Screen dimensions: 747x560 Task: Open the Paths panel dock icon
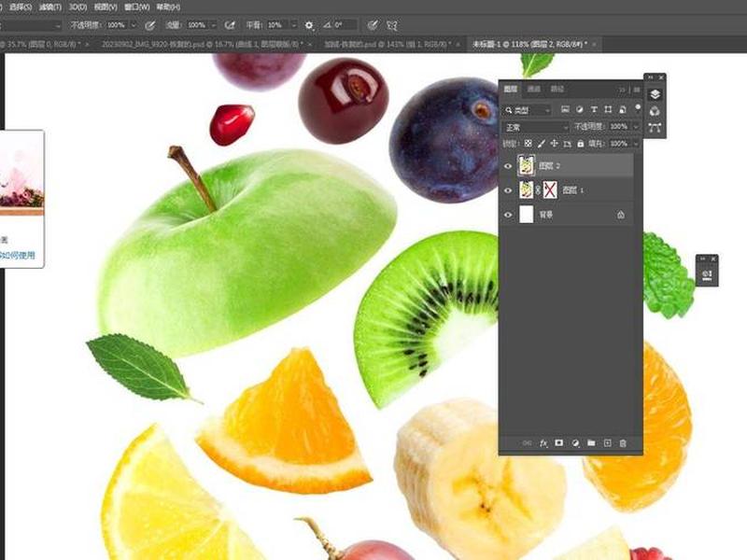pos(655,128)
